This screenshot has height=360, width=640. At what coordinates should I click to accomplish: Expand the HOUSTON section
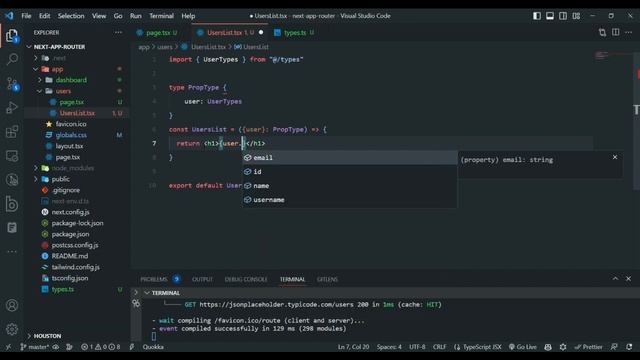coord(47,336)
